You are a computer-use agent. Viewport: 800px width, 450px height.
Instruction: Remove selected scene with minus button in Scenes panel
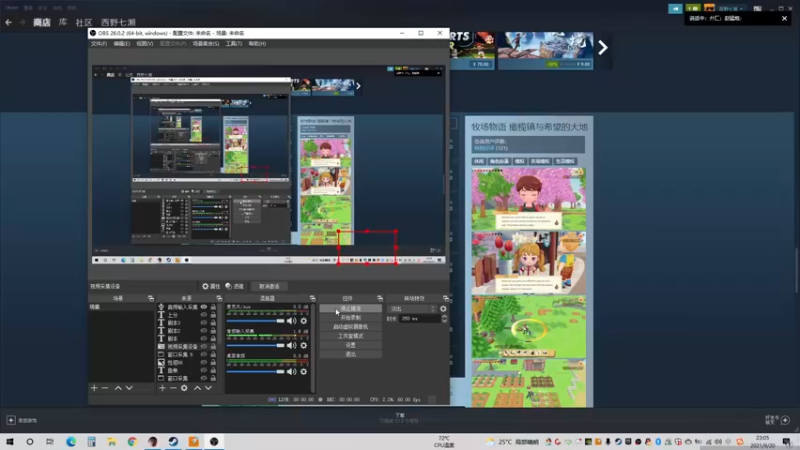point(105,388)
